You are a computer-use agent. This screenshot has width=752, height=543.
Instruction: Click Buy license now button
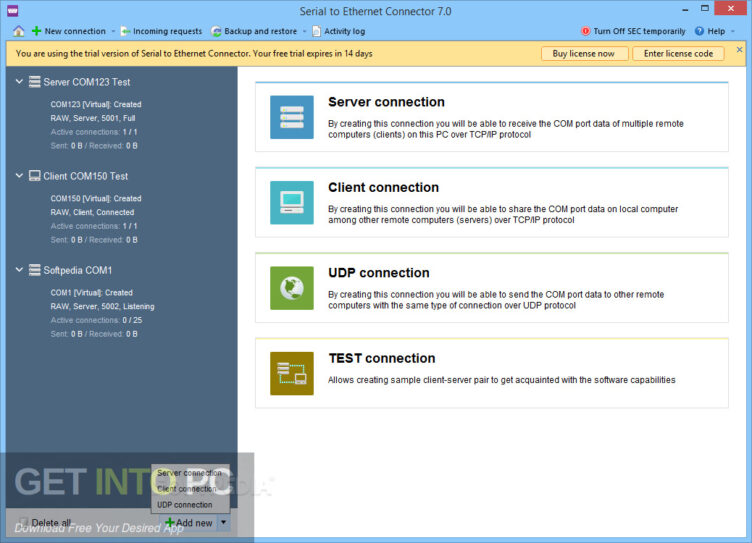[584, 54]
